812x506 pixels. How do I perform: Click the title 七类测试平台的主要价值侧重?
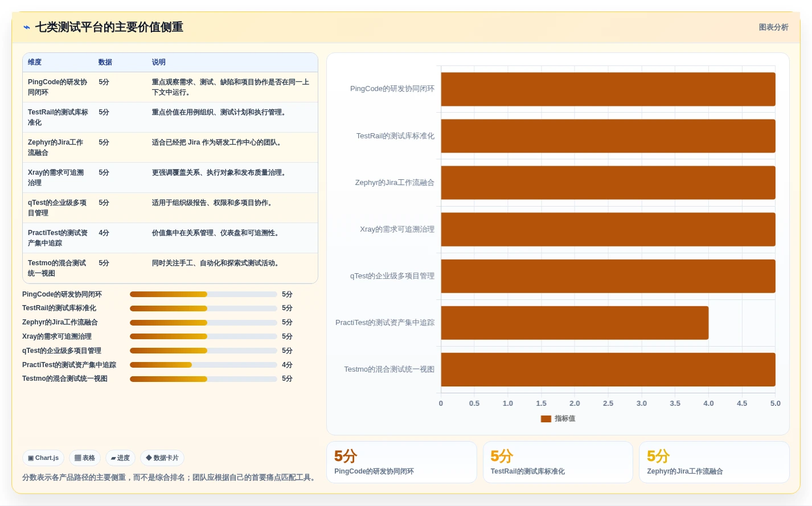109,27
